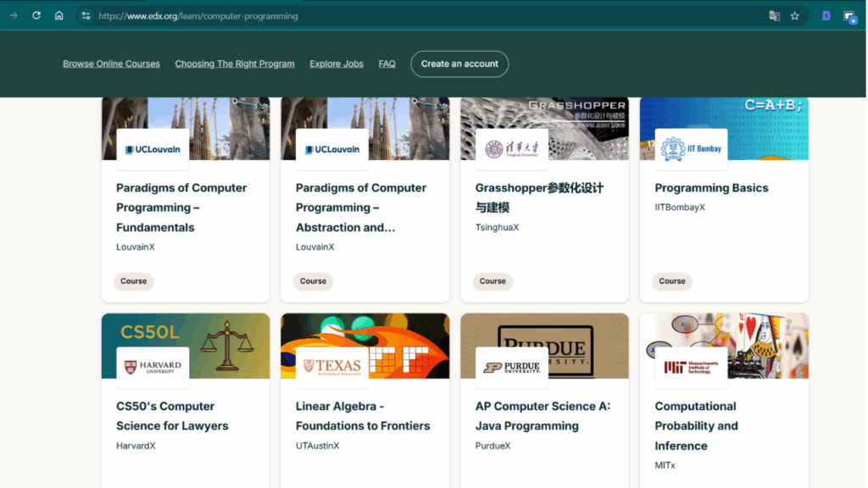Click the side panel extension icon
This screenshot has height=488, width=868.
point(849,14)
